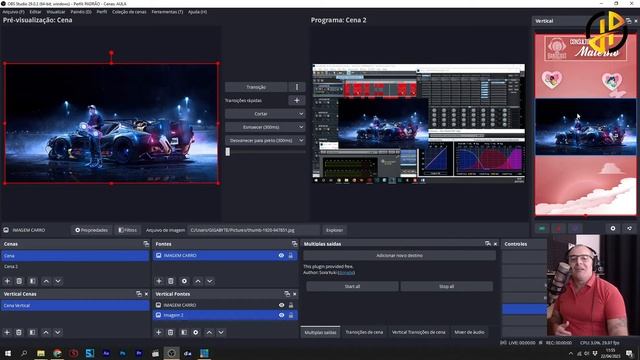Move source down in Vertical Fontes panel
Screen dimensions: 640x360
pyautogui.click(x=221, y=332)
